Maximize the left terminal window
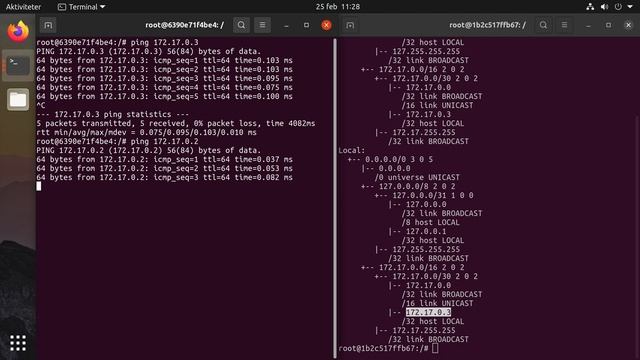This screenshot has height=360, width=640. pos(306,25)
